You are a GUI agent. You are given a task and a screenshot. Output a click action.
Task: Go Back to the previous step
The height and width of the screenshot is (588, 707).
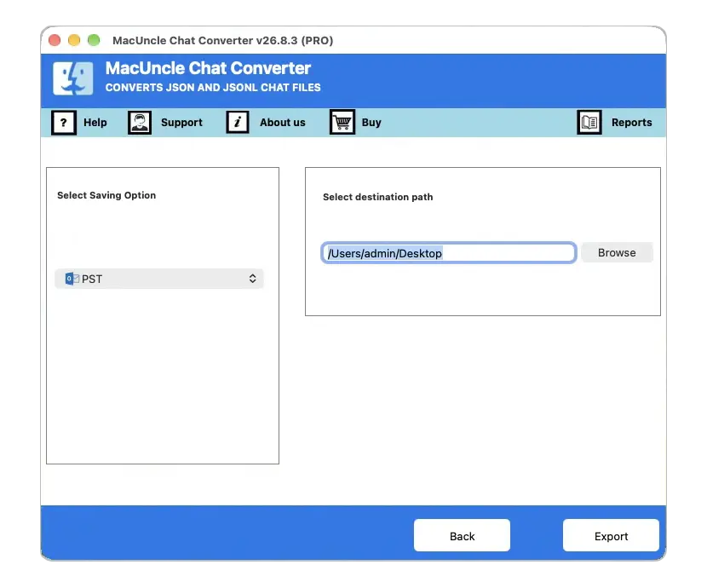463,536
